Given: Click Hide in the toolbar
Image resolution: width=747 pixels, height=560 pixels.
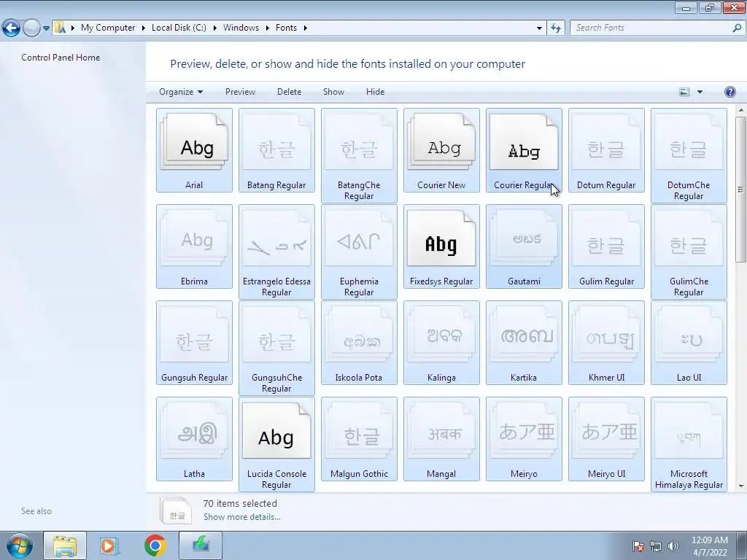Looking at the screenshot, I should click(x=376, y=92).
